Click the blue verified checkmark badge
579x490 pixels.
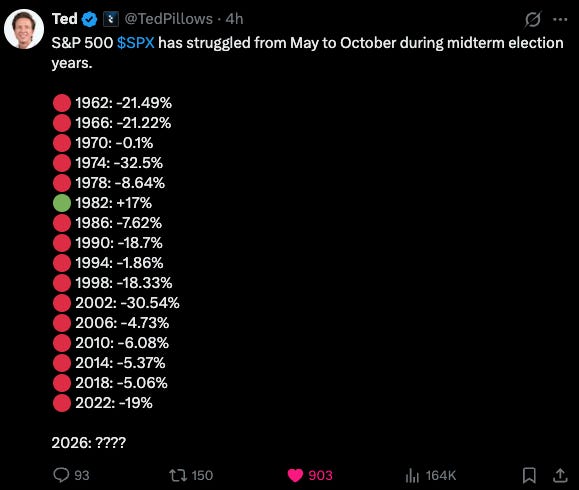89,19
